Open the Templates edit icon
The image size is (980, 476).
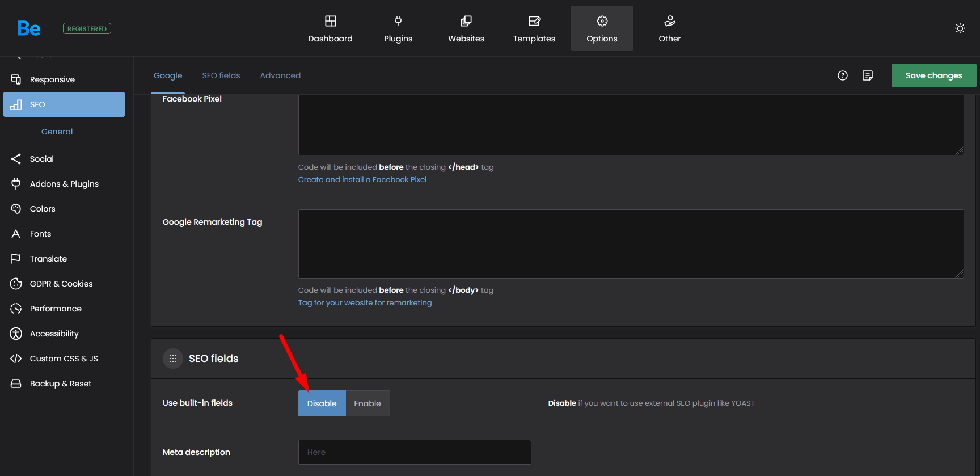[534, 21]
